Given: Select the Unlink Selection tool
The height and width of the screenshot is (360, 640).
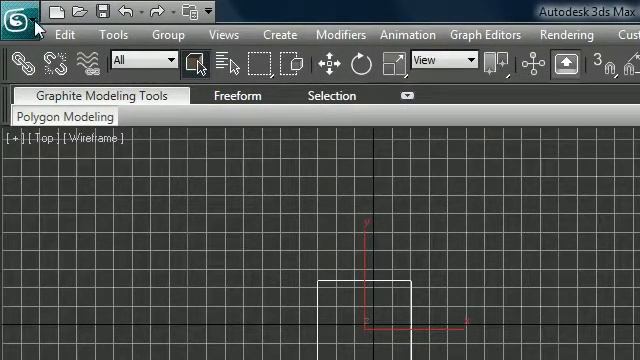Looking at the screenshot, I should click(x=56, y=63).
